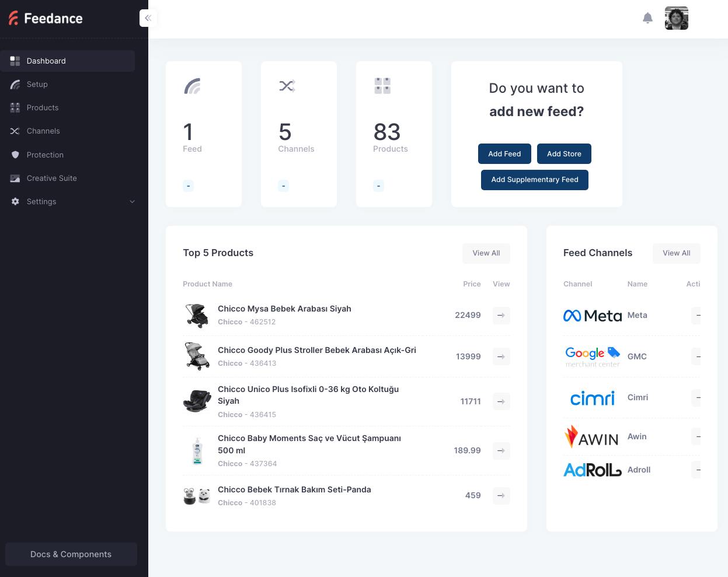Viewport: 728px width, 577px height.
Task: Navigate to Channels in the sidebar
Action: [x=42, y=131]
